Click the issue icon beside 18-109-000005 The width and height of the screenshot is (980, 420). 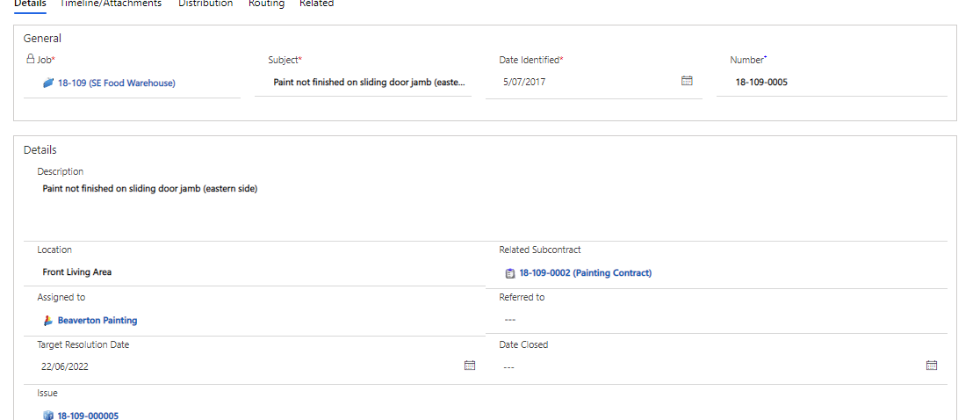[x=48, y=416]
